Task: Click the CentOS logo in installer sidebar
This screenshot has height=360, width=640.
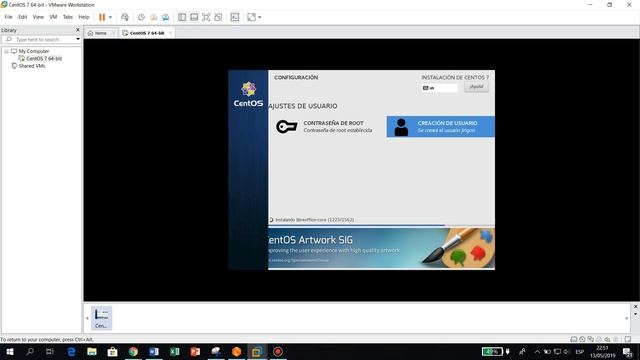Action: pos(248,95)
